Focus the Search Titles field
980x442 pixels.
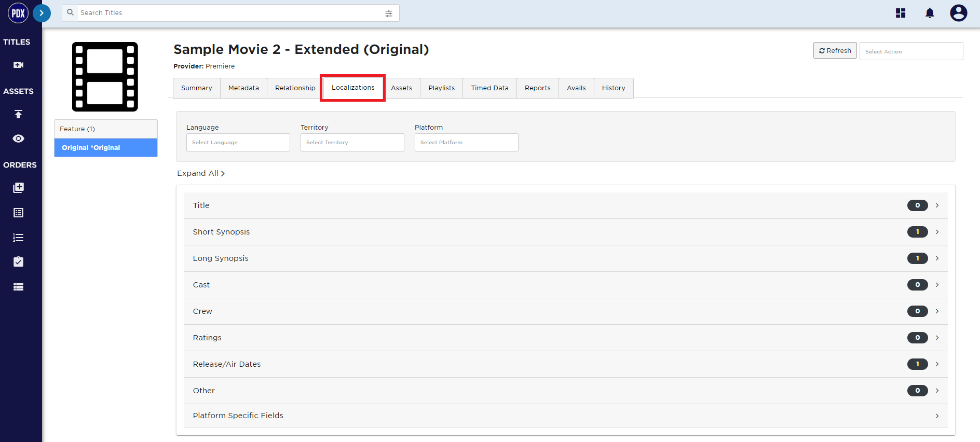(x=230, y=13)
